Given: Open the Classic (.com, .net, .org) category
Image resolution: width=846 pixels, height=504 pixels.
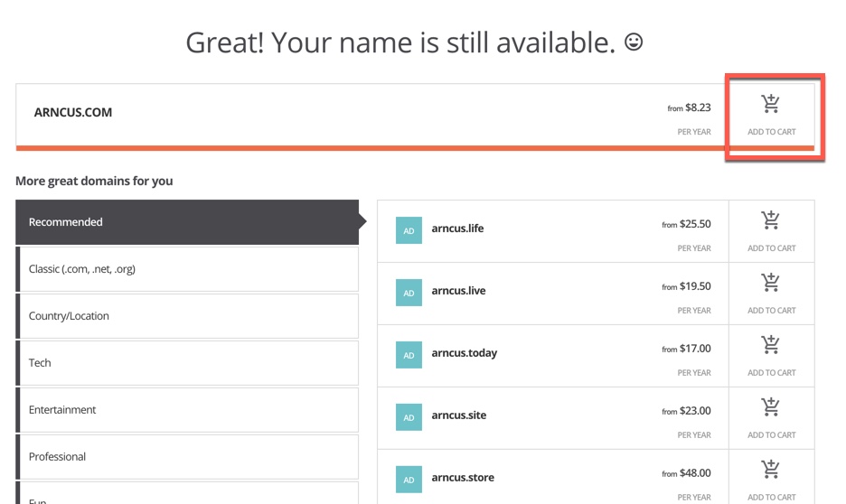Looking at the screenshot, I should click(187, 269).
